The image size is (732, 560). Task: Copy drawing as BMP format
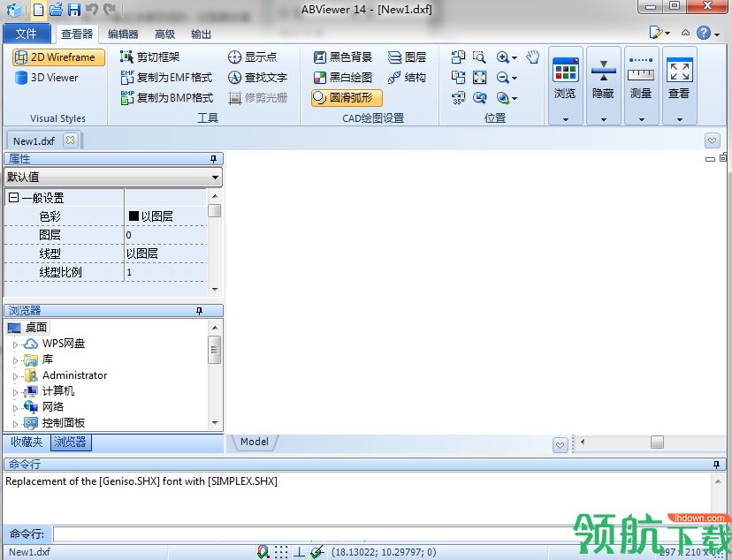click(x=167, y=97)
